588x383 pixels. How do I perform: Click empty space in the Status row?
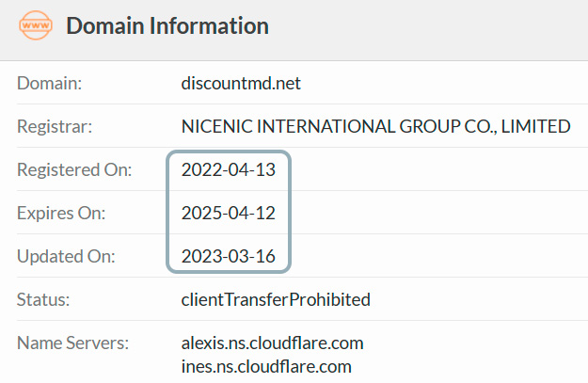[x=476, y=300]
